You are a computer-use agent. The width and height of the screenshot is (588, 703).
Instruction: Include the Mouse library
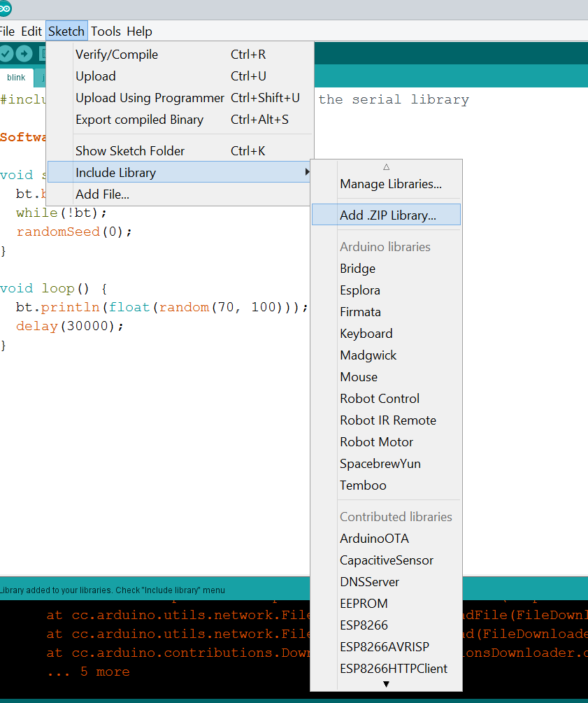click(387, 377)
